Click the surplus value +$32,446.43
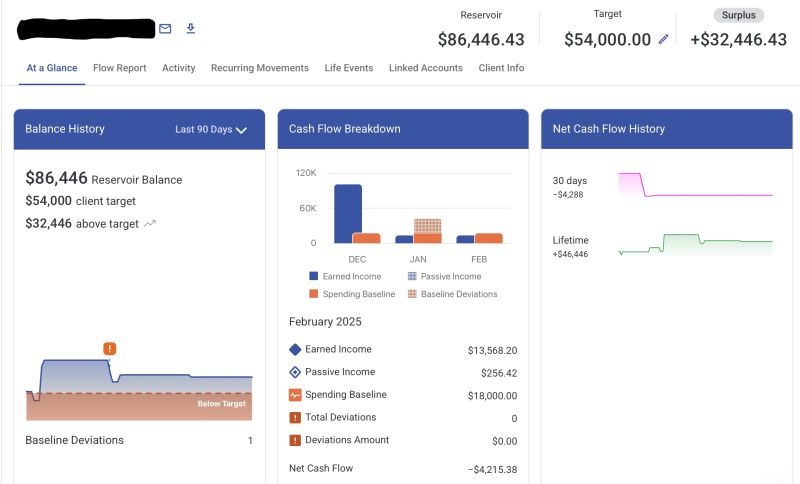 point(738,39)
